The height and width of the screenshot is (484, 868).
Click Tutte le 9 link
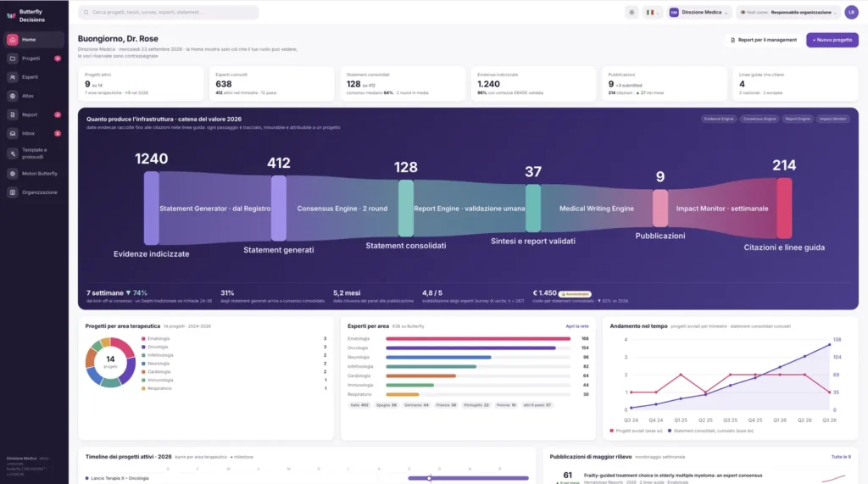(841, 457)
